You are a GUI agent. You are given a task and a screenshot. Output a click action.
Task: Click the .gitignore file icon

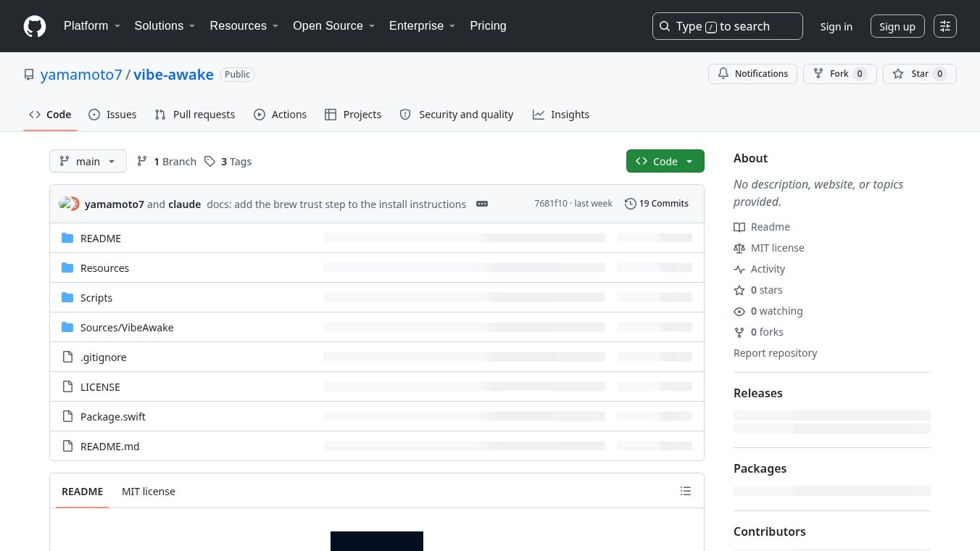[67, 357]
